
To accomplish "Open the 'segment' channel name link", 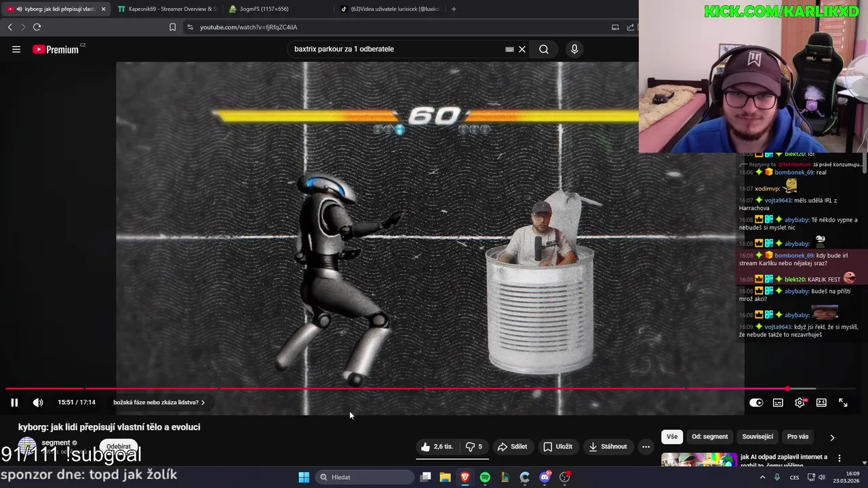I will click(x=56, y=443).
